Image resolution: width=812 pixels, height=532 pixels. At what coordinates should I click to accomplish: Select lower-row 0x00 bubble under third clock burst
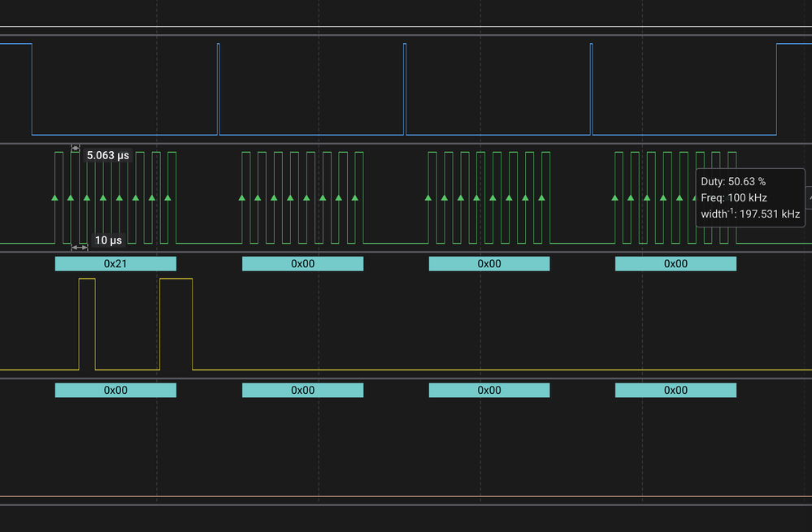click(x=489, y=390)
